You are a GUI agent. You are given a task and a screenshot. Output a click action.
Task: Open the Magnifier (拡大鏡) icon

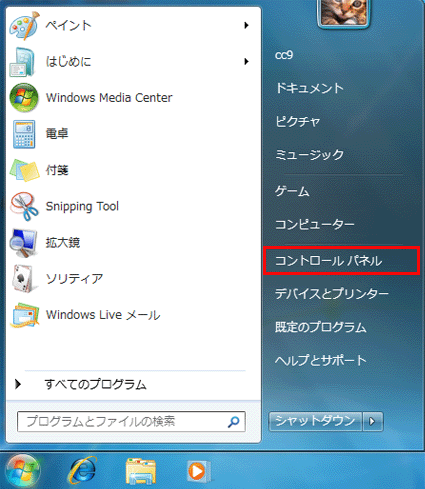coord(23,243)
